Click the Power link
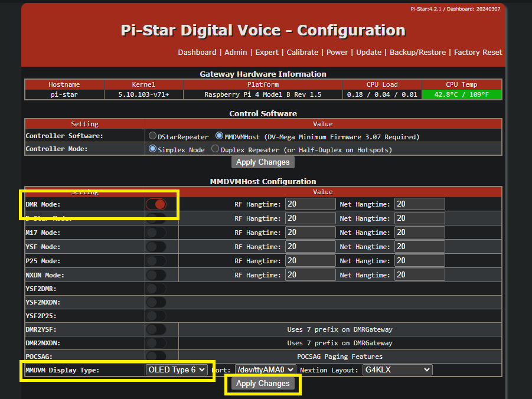The height and width of the screenshot is (399, 532). [x=337, y=53]
